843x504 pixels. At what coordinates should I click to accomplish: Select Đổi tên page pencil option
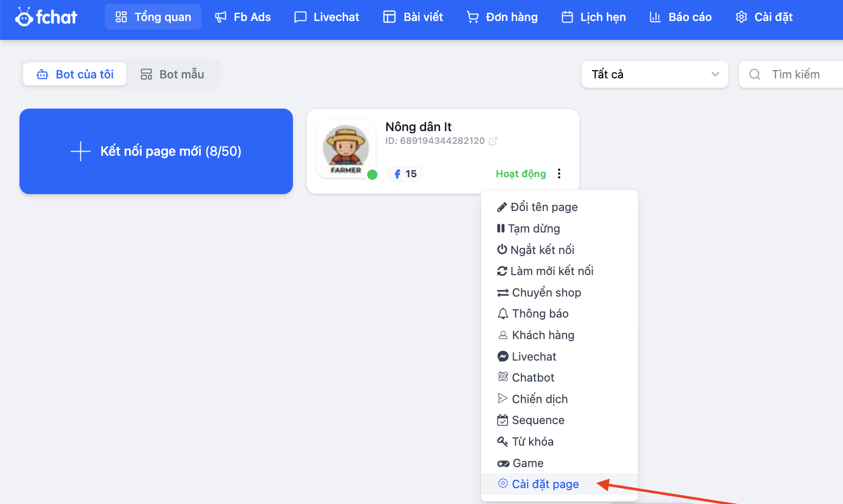coord(538,207)
